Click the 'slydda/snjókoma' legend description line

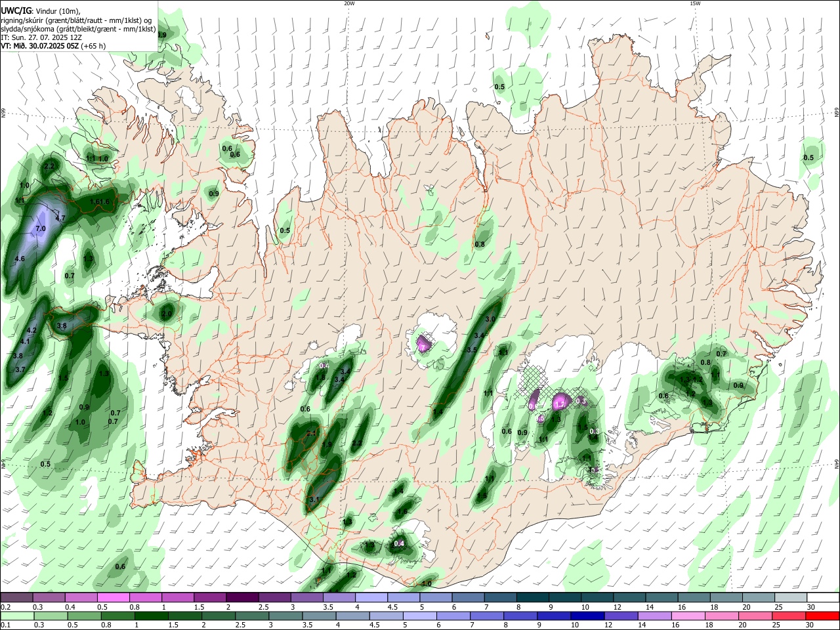(x=78, y=29)
